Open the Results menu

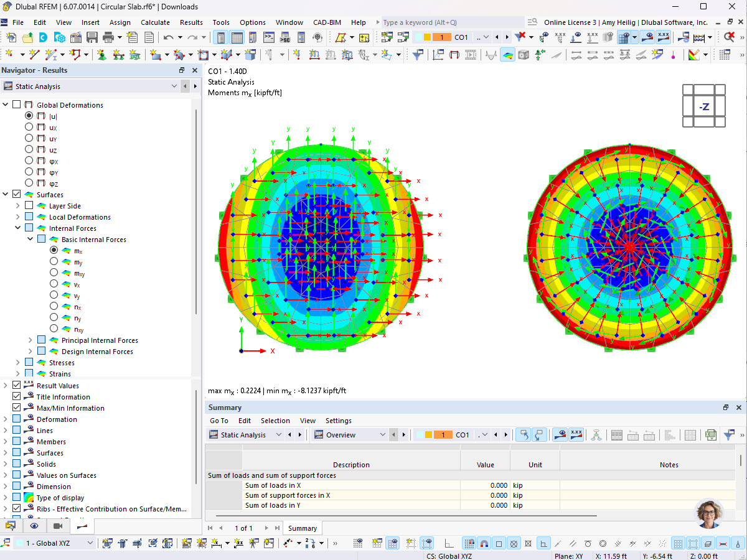[x=191, y=22]
